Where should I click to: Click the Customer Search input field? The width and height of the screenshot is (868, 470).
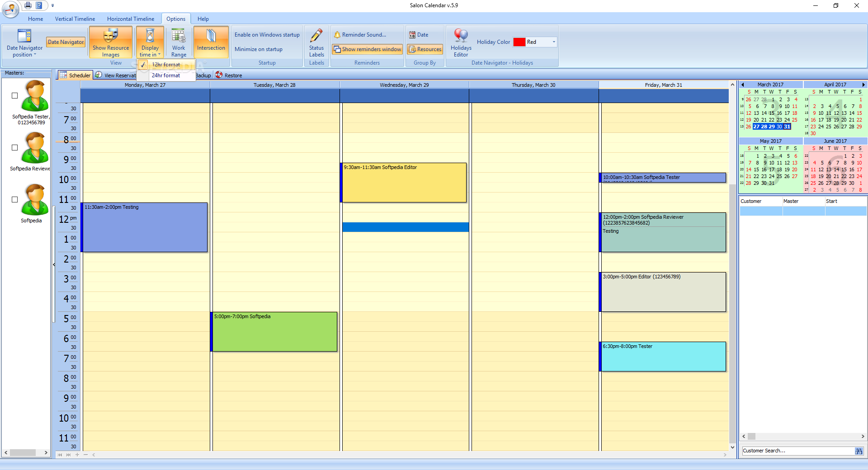(797, 451)
